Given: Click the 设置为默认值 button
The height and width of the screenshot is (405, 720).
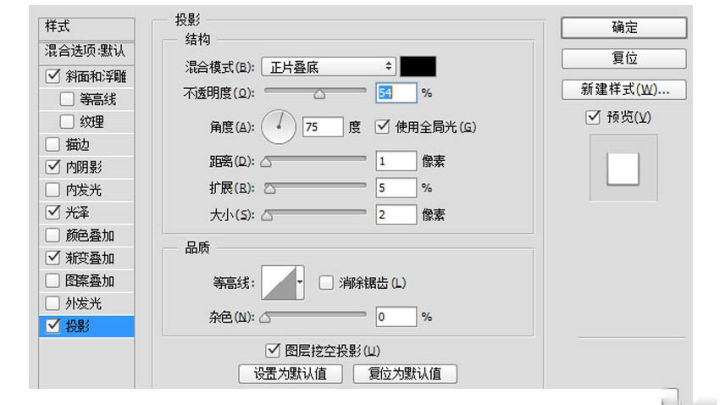Looking at the screenshot, I should point(290,374).
